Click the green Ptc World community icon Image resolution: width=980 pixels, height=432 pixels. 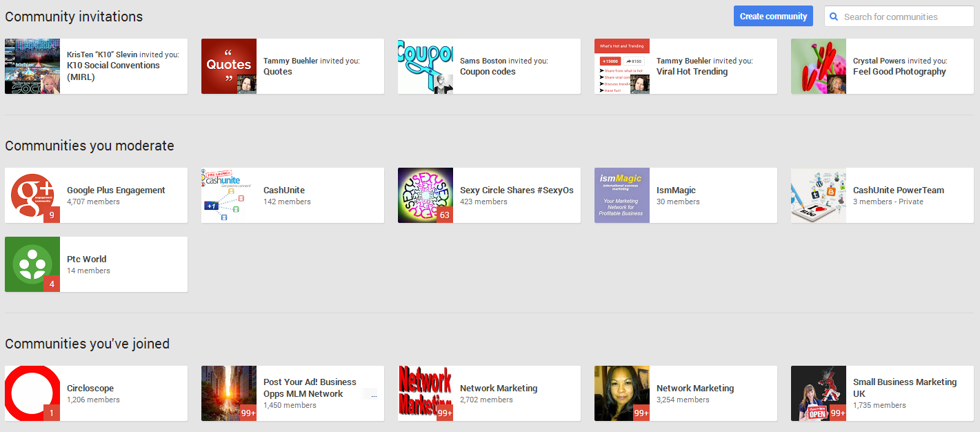click(32, 264)
